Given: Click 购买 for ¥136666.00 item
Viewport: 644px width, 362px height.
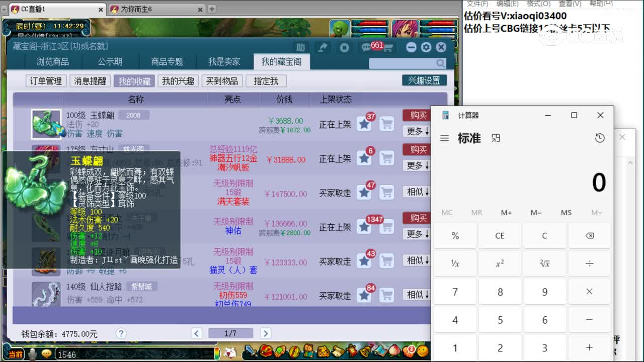Looking at the screenshot, I should tap(416, 218).
